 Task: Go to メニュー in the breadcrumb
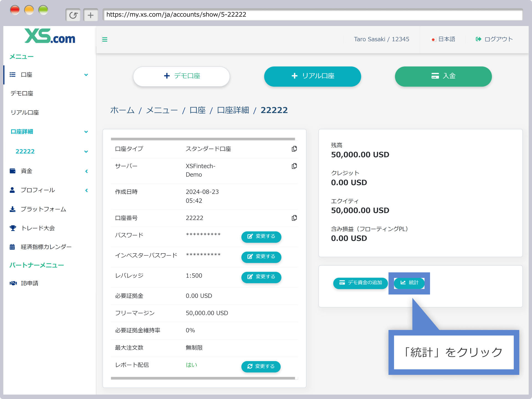(x=162, y=110)
